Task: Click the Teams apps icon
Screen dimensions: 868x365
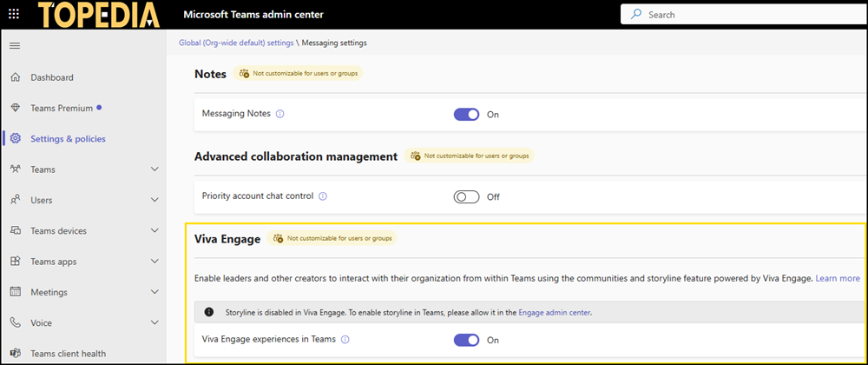Action: click(x=16, y=262)
